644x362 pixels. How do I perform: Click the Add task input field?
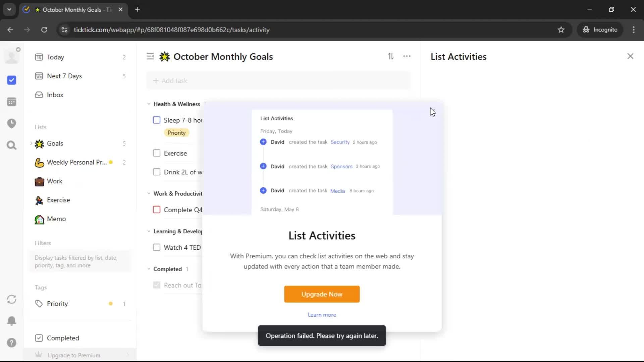278,81
